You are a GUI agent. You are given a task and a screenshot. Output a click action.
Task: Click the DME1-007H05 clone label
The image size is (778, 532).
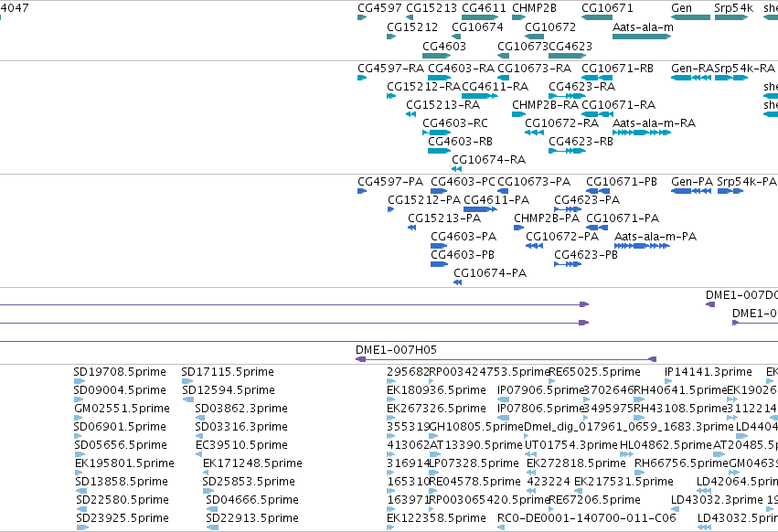pos(397,350)
